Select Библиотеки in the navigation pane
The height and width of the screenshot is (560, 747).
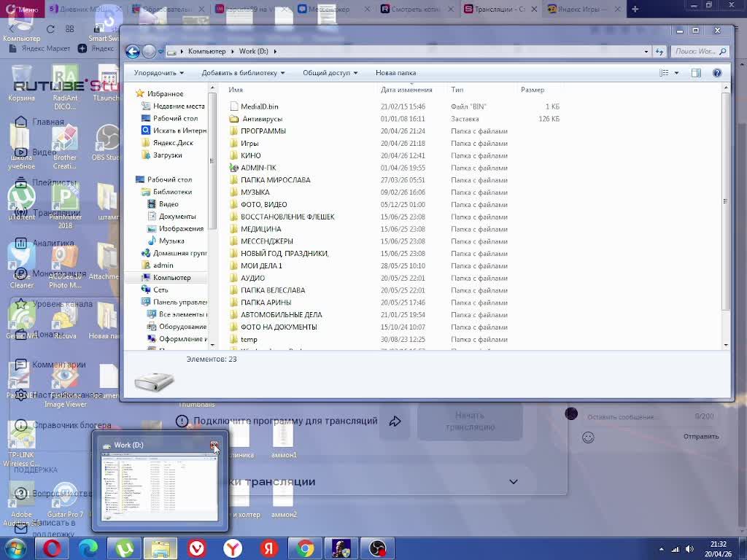(x=172, y=192)
